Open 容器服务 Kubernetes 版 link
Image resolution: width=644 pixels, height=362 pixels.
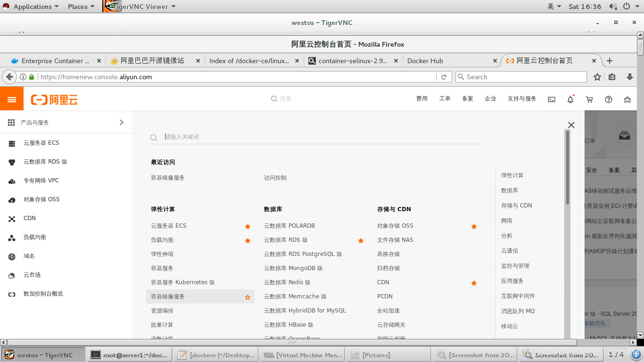[x=183, y=282]
